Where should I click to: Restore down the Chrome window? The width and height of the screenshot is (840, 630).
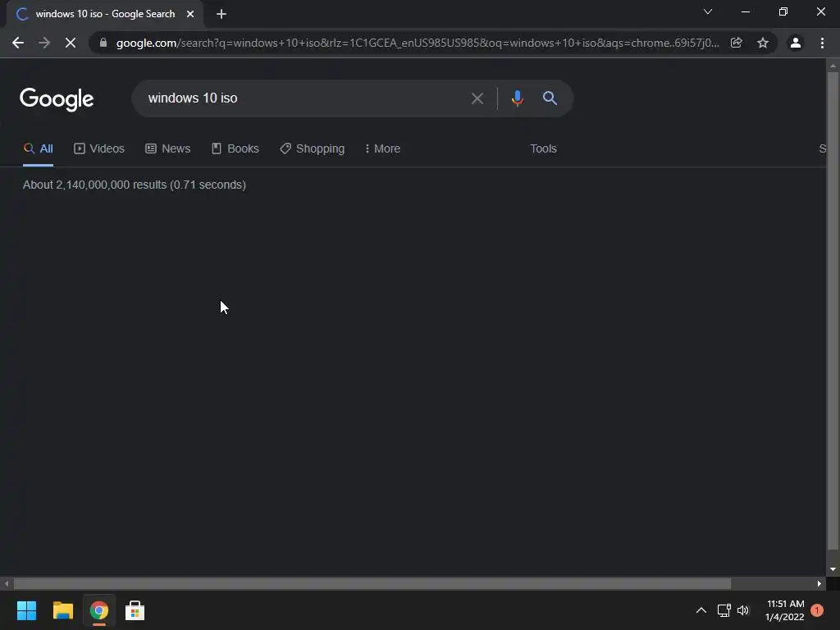coord(783,11)
